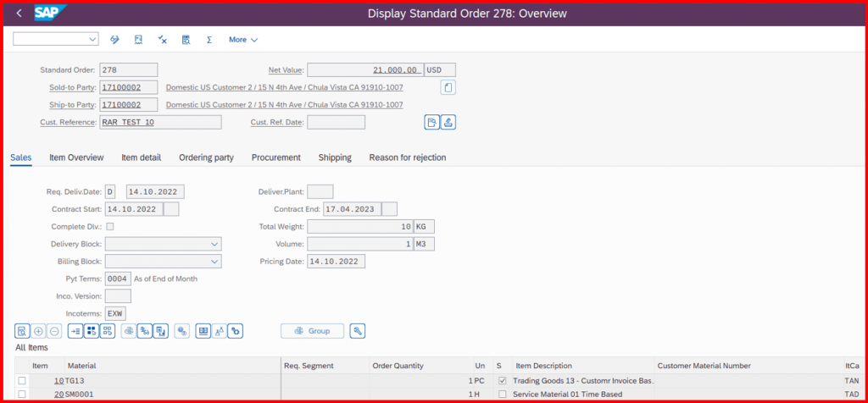Click the checkmark-X reject document icon
This screenshot has height=403, width=868.
(162, 40)
